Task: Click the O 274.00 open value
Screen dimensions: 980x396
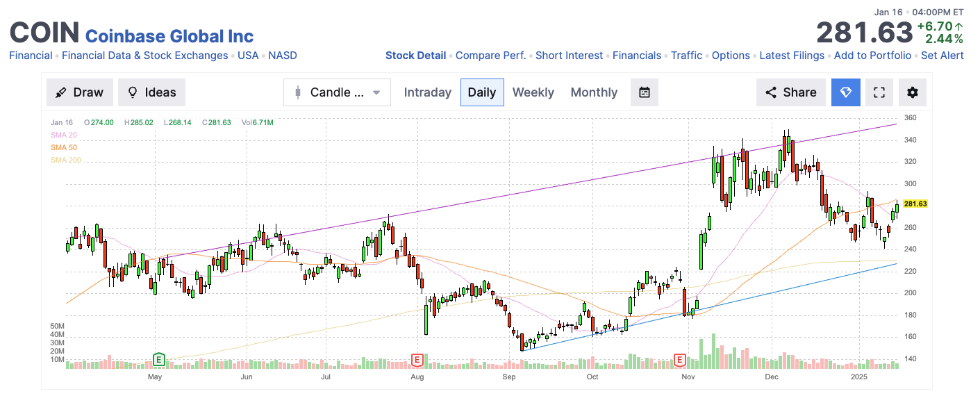Action: click(99, 122)
